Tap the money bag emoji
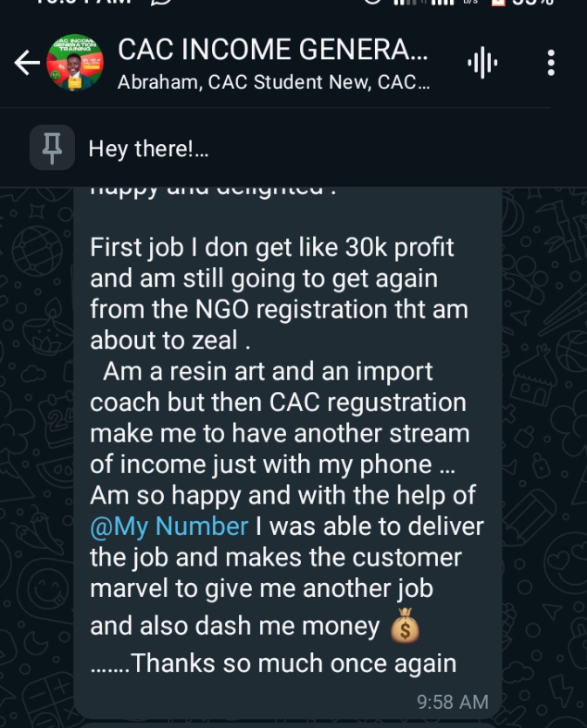This screenshot has height=728, width=587. pyautogui.click(x=406, y=627)
